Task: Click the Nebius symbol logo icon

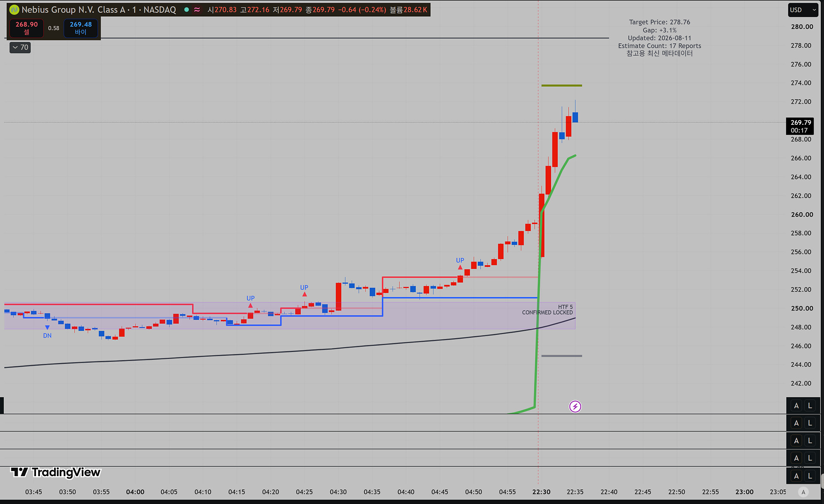Action: [14, 9]
